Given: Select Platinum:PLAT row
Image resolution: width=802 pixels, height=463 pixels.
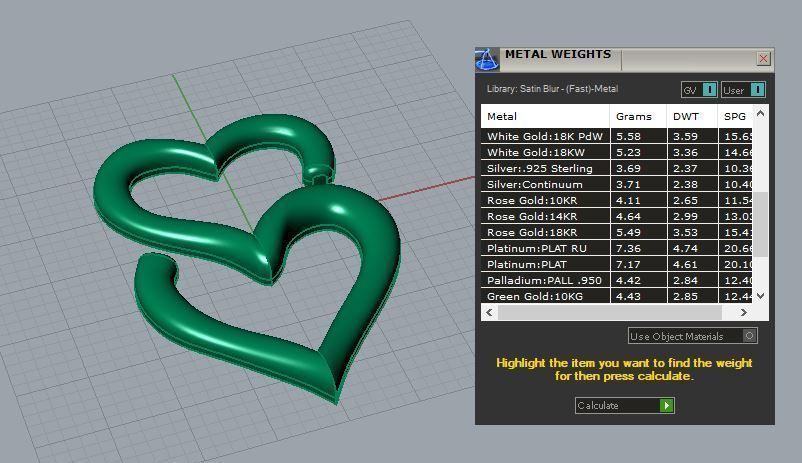Looking at the screenshot, I should coord(616,264).
